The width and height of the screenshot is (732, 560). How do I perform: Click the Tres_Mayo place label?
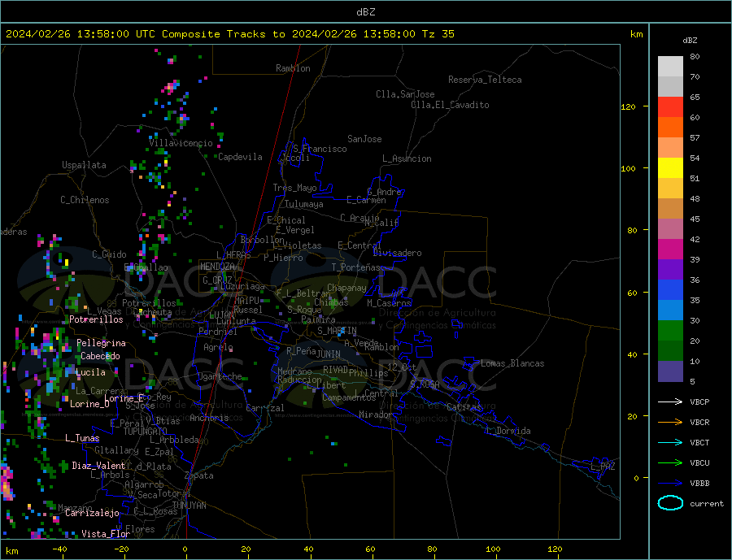[295, 188]
